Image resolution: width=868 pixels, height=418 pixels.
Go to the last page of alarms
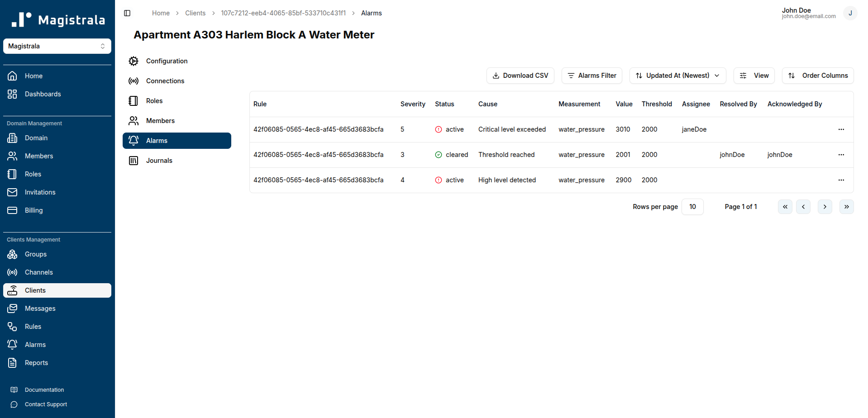click(x=846, y=207)
